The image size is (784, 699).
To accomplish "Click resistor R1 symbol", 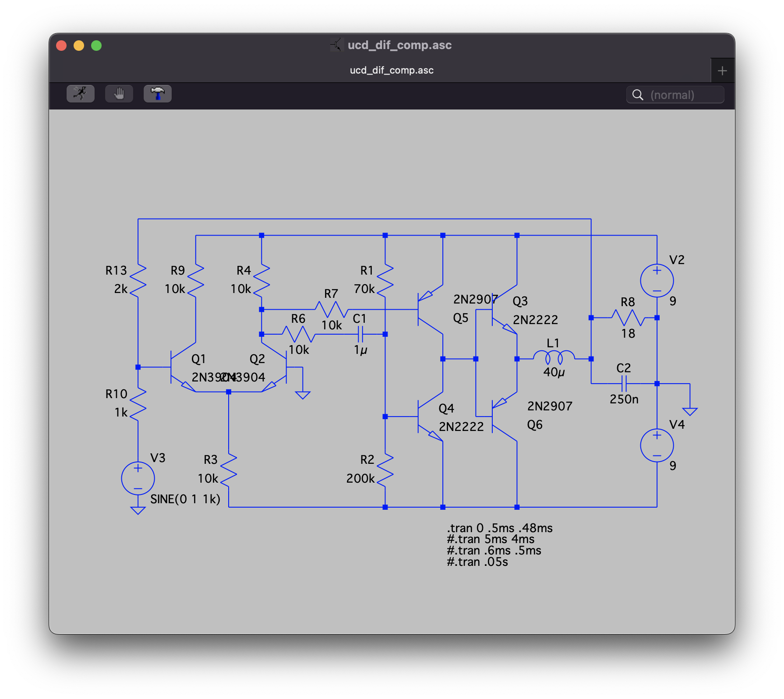I will [x=385, y=281].
